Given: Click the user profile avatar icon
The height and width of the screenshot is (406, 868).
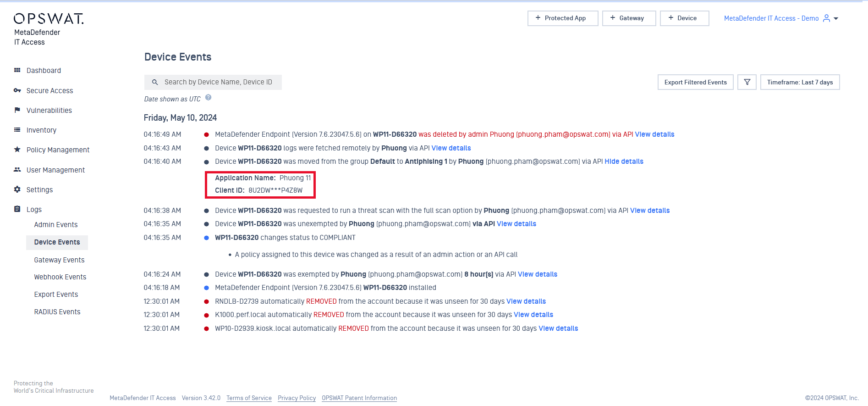Looking at the screenshot, I should (826, 18).
